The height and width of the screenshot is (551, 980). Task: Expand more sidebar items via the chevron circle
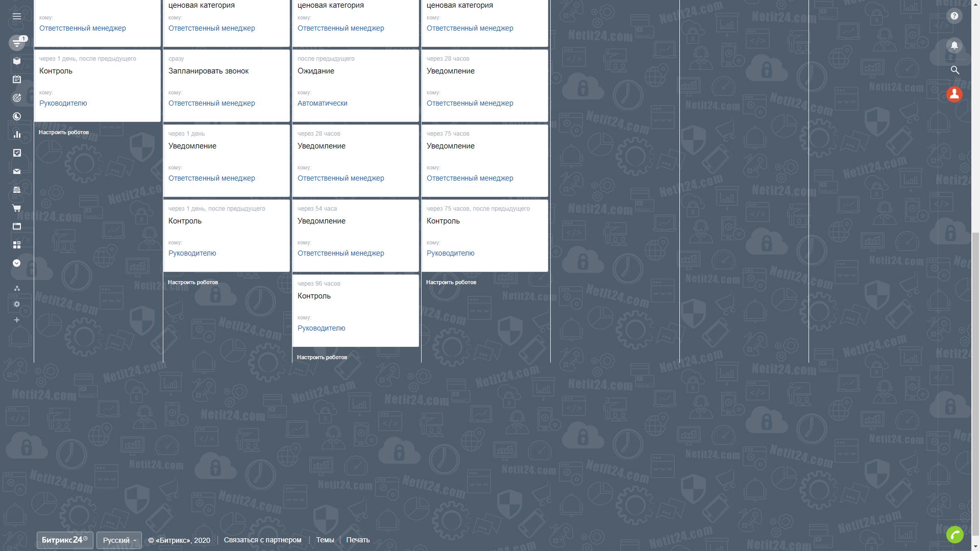(x=17, y=263)
